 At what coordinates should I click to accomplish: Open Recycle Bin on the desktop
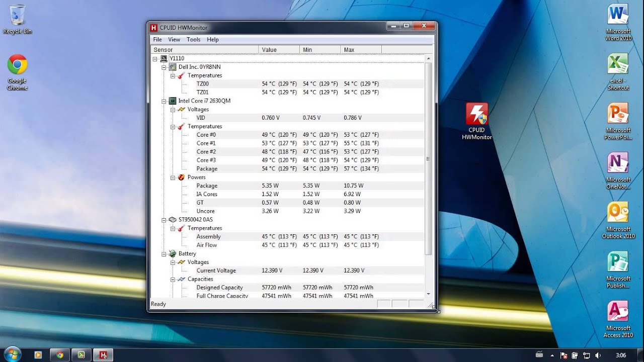click(17, 20)
